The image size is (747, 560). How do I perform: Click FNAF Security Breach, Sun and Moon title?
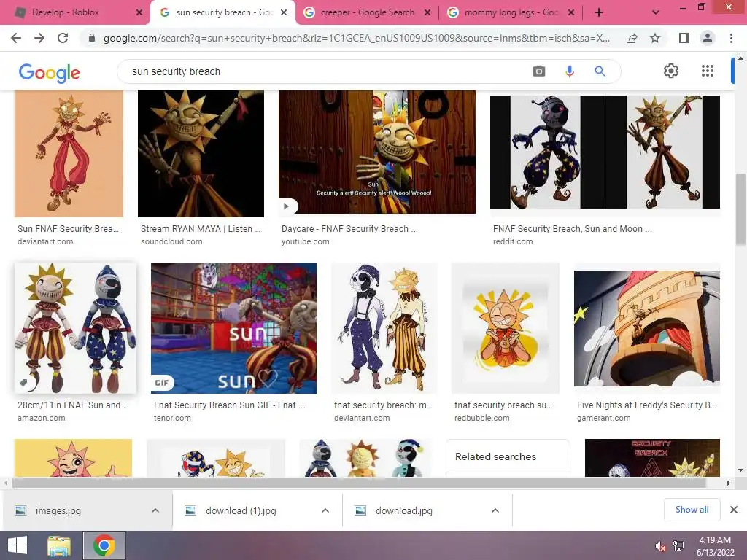click(x=573, y=229)
